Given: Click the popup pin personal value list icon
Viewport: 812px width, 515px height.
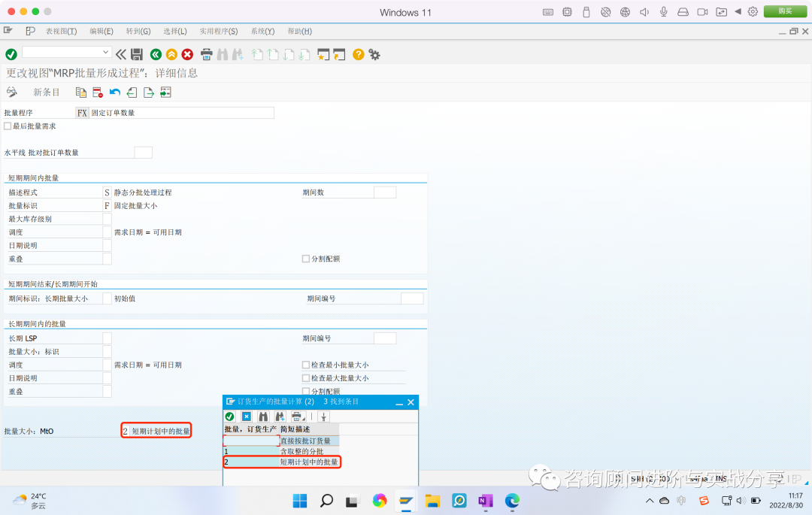Looking at the screenshot, I should click(x=323, y=417).
